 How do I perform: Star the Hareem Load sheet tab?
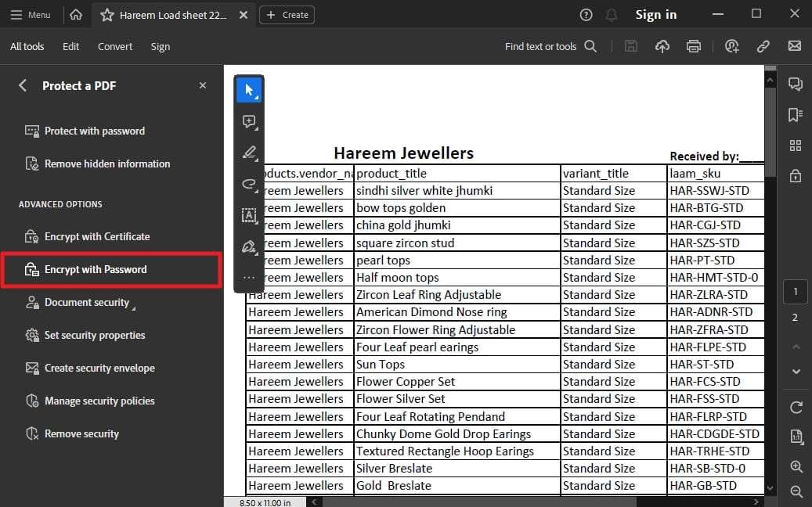pyautogui.click(x=107, y=15)
